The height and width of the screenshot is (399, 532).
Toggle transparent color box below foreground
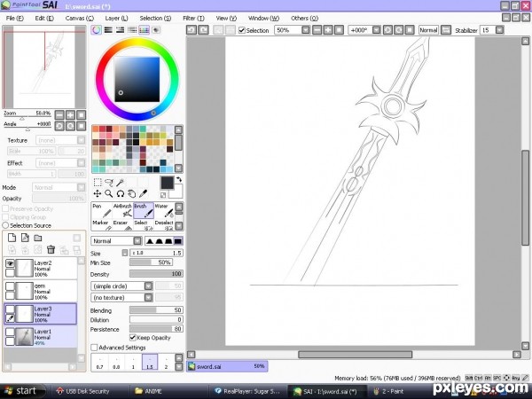click(x=163, y=195)
